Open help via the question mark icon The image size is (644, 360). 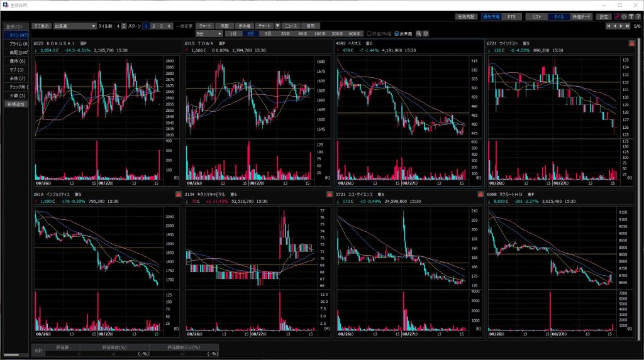(x=638, y=17)
